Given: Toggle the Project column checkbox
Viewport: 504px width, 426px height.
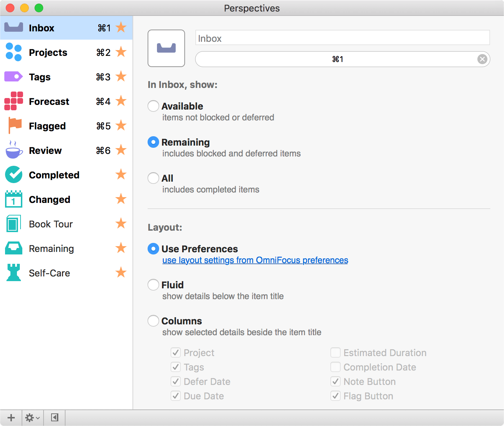Looking at the screenshot, I should (176, 352).
